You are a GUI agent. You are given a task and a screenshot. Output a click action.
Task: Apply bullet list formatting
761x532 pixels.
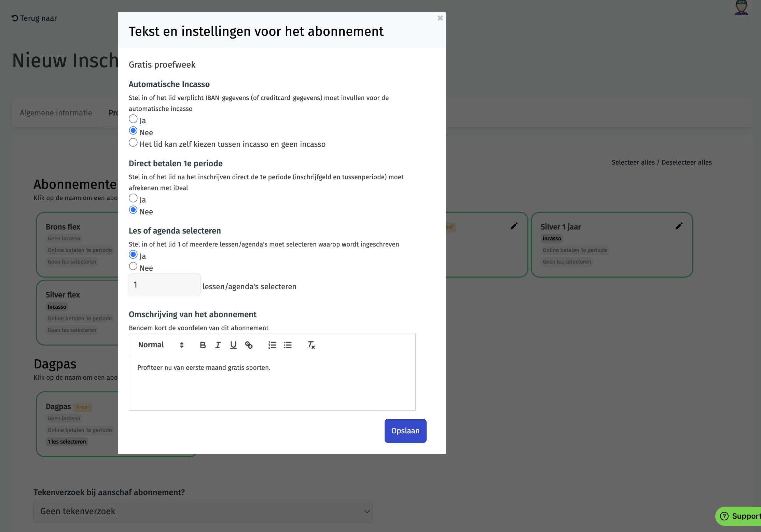click(x=288, y=345)
